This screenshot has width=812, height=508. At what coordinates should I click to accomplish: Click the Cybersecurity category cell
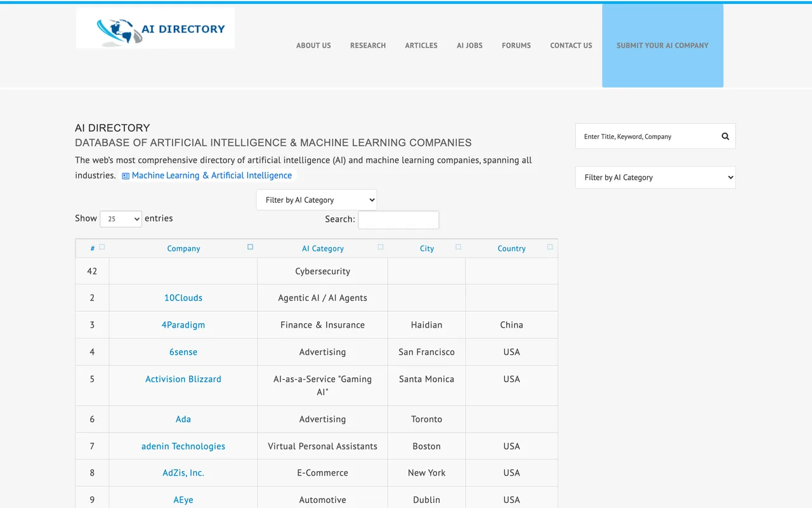coord(322,271)
